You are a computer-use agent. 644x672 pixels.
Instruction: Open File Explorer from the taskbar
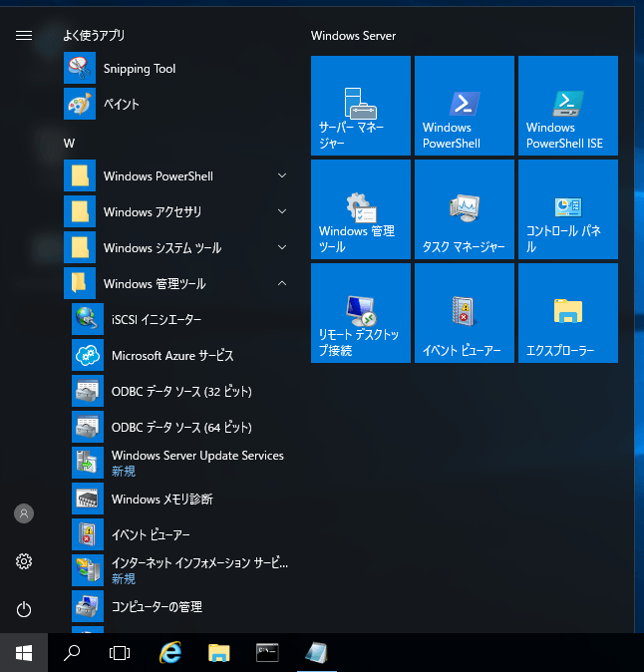pos(219,653)
